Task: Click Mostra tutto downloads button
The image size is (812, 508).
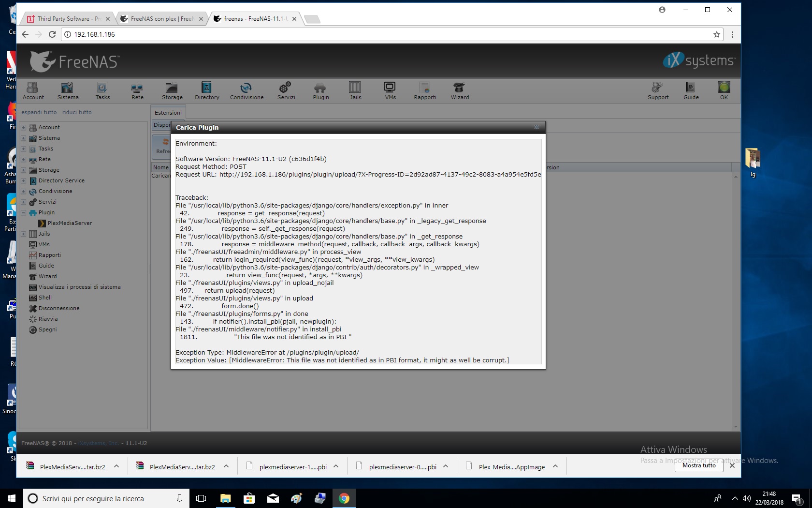Action: (x=699, y=465)
